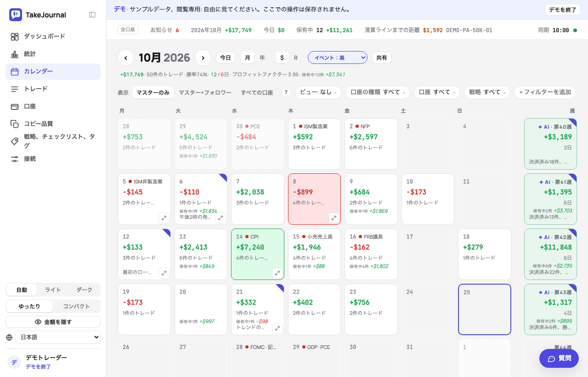Click the 統計 bar chart icon
Viewport: 588px width, 377px height.
pyautogui.click(x=15, y=54)
